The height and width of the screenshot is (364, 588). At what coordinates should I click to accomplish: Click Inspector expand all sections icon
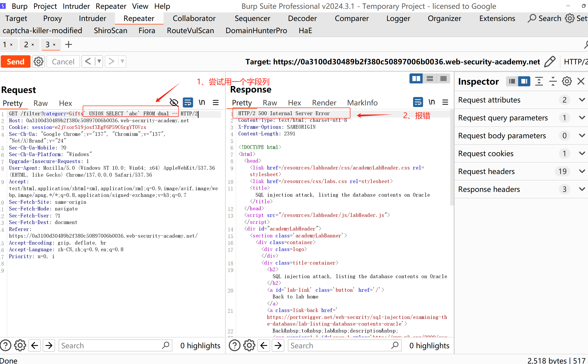coord(539,81)
